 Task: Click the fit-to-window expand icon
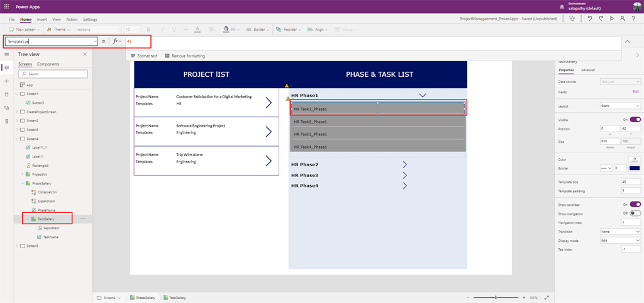547,298
